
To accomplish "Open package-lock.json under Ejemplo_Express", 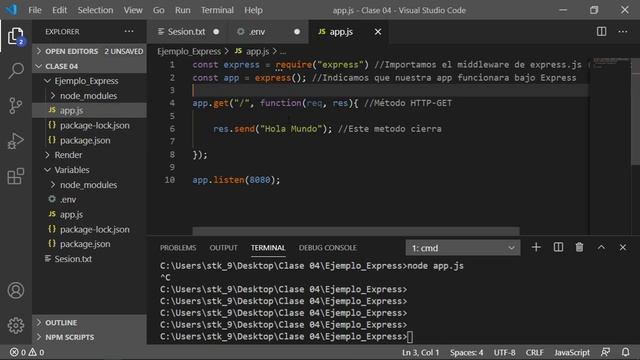I will [89, 125].
